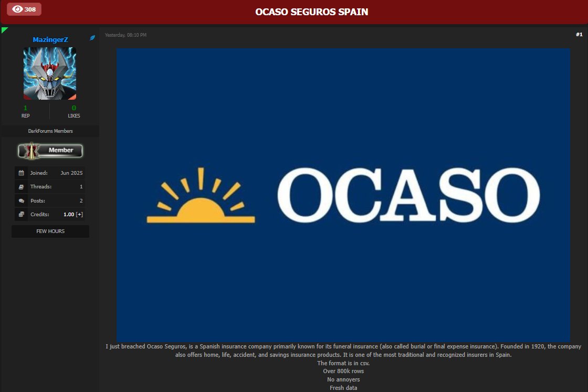The height and width of the screenshot is (392, 588).
Task: Click the calendar icon next to Joined
Action: point(22,173)
